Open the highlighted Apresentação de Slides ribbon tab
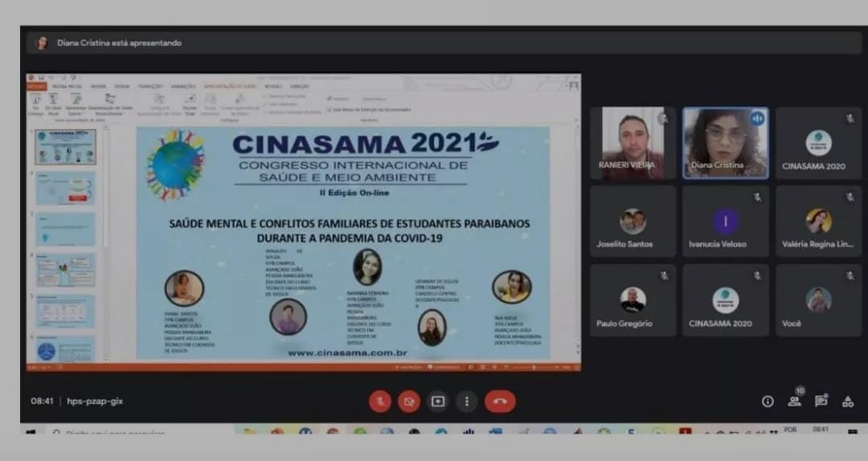868x461 pixels. coord(230,86)
